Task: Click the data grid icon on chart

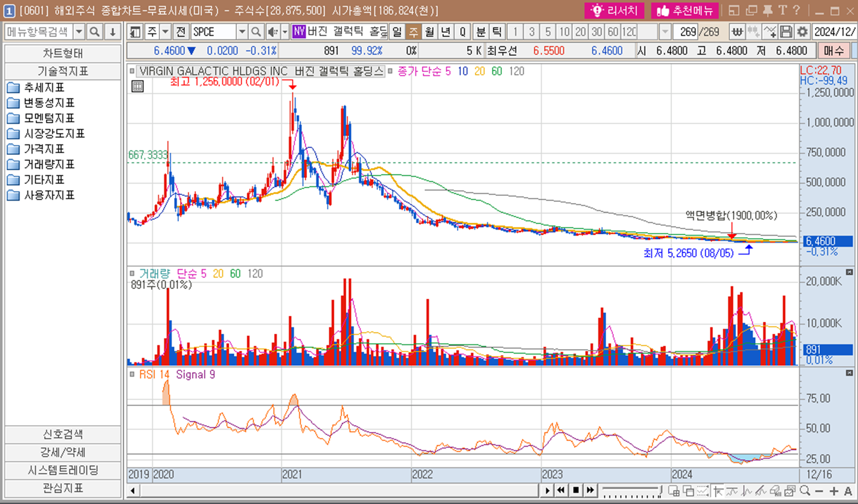Action: (137, 86)
